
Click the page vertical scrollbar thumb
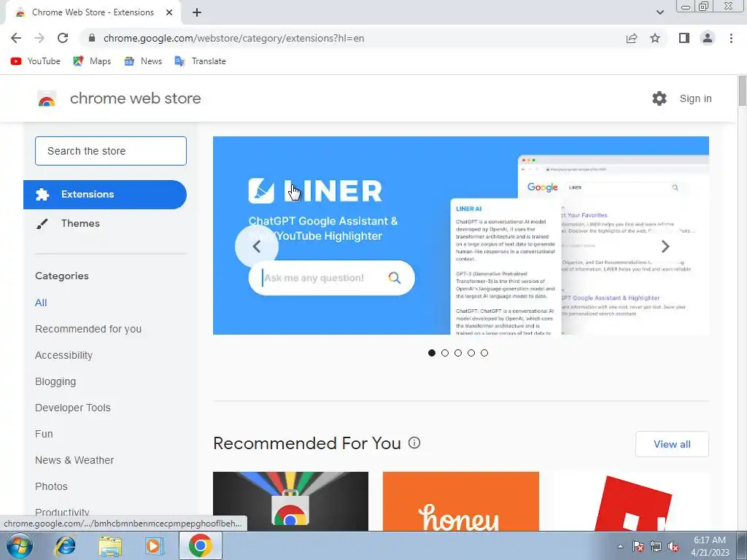click(x=742, y=91)
